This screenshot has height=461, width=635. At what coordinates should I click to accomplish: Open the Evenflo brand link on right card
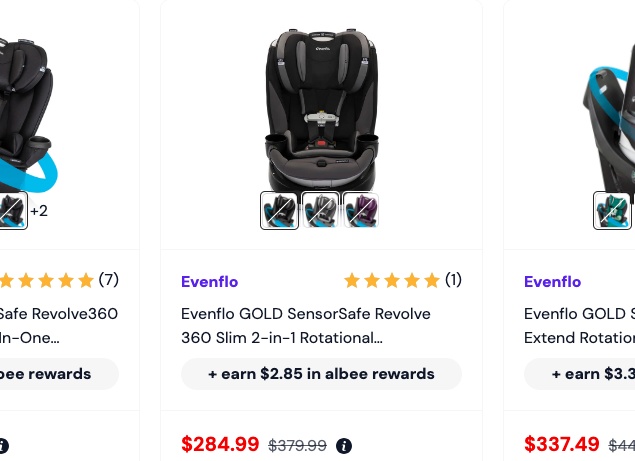point(552,282)
